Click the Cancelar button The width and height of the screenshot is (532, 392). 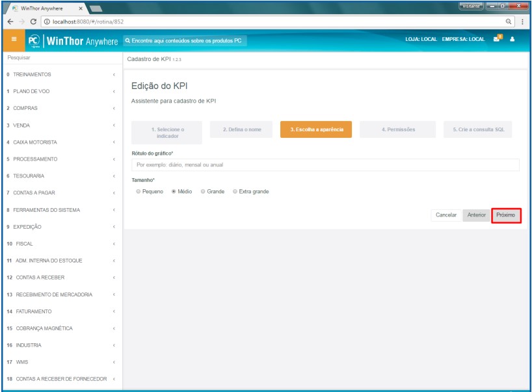coord(446,215)
